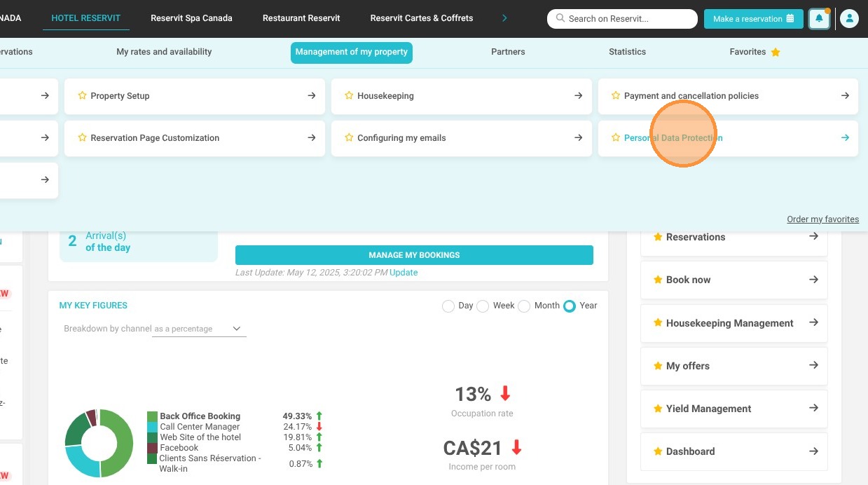Switch to Restaurant Reservit tab
868x485 pixels.
(x=301, y=18)
